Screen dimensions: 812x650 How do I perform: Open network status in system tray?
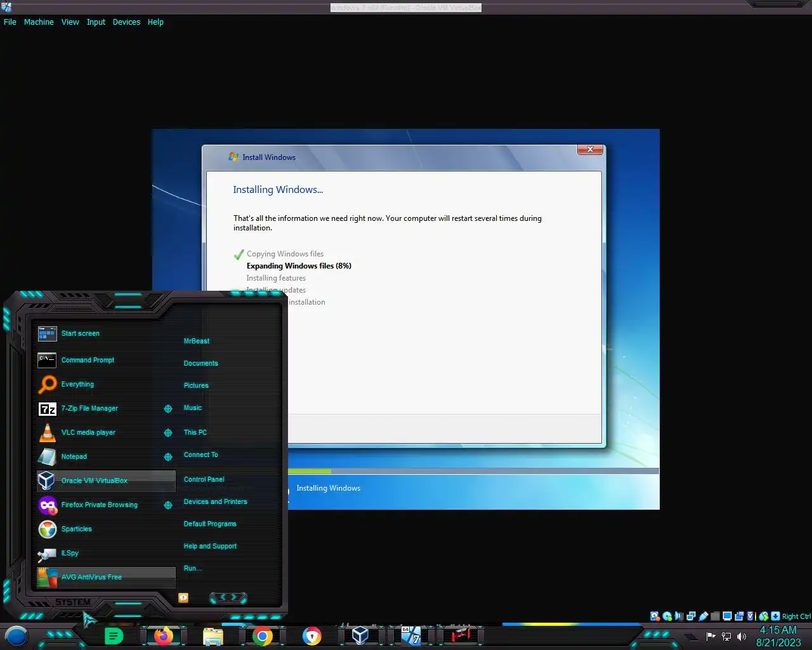(x=726, y=637)
